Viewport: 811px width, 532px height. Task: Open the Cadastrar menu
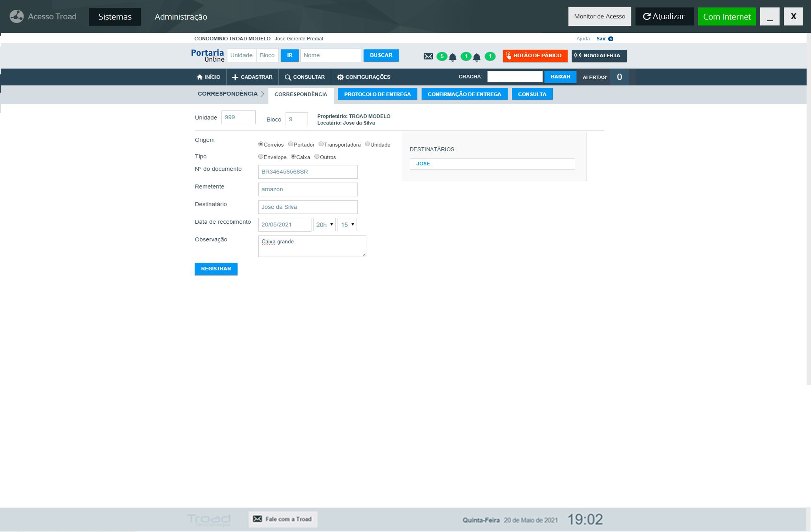[252, 77]
